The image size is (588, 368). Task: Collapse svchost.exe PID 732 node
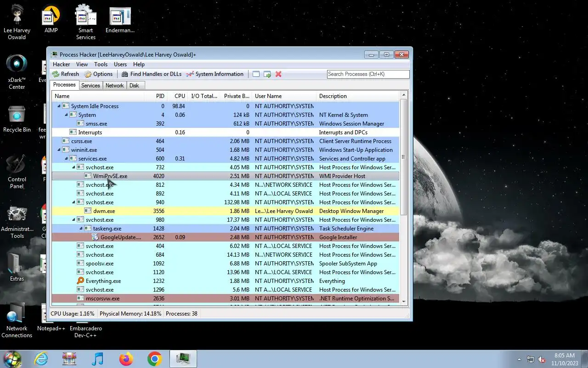point(73,167)
